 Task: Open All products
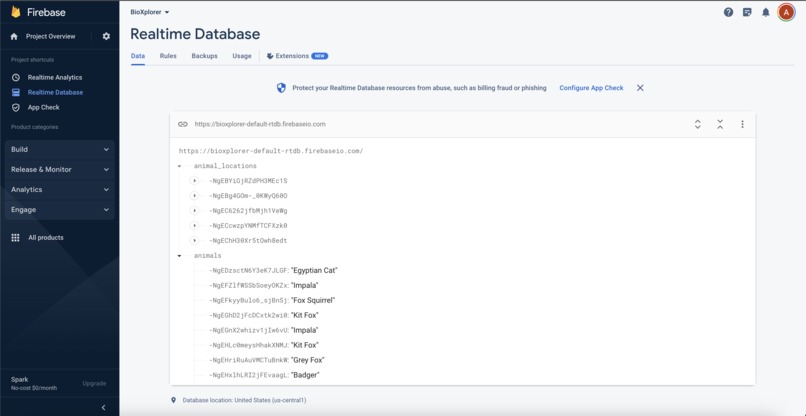pos(46,238)
